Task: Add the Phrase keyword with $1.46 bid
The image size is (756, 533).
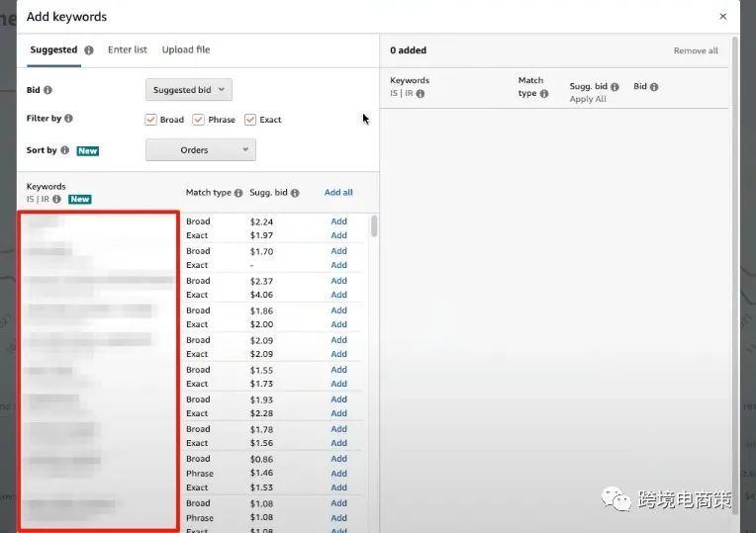Action: pos(339,474)
